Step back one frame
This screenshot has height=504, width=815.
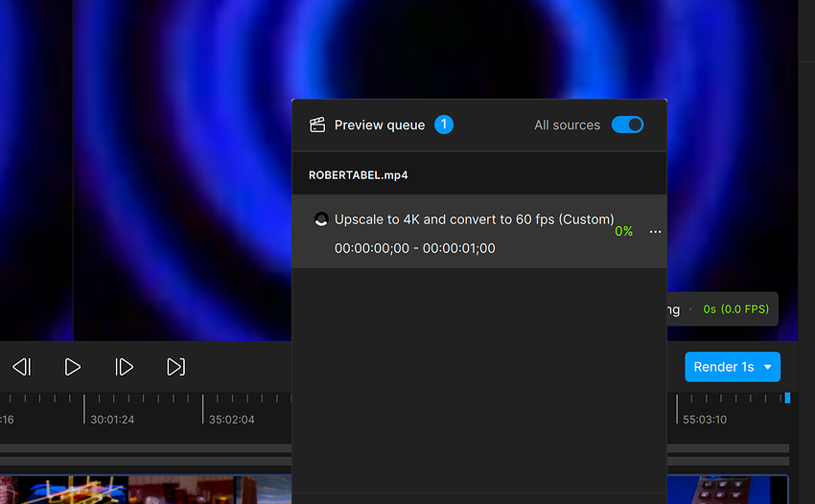[x=22, y=367]
